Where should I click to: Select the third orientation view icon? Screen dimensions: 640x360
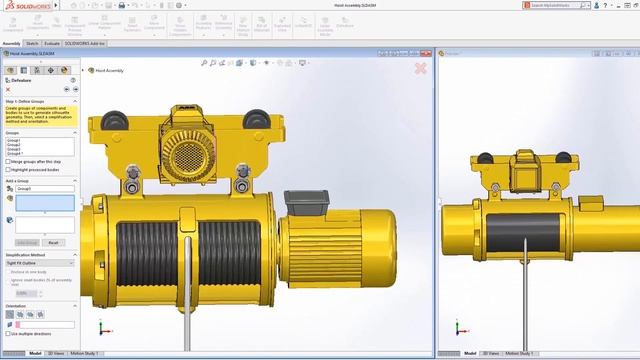(30, 314)
